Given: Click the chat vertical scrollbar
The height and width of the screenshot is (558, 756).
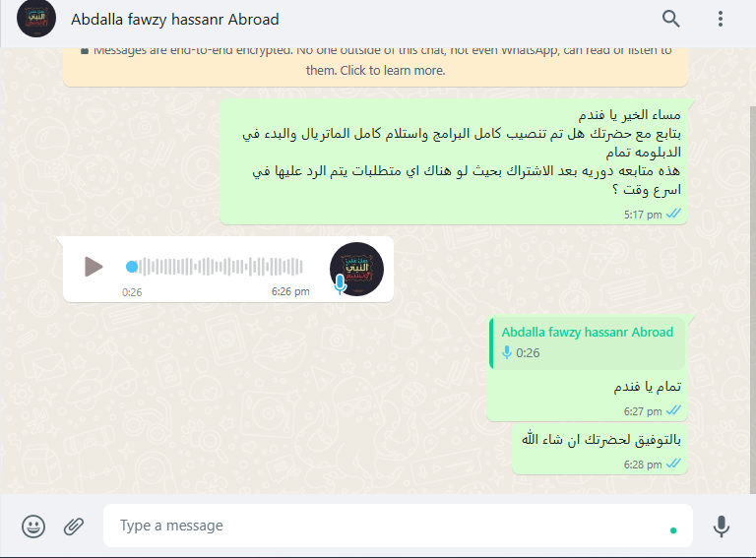Looking at the screenshot, I should pyautogui.click(x=753, y=299).
